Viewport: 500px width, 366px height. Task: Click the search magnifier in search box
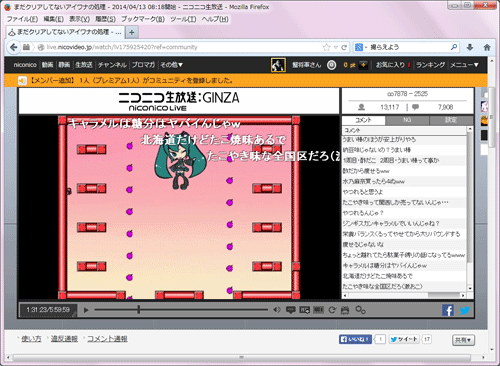click(x=454, y=47)
